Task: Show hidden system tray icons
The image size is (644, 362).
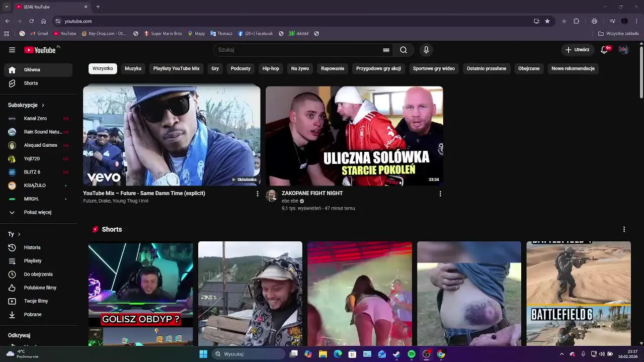Action: pos(561,354)
